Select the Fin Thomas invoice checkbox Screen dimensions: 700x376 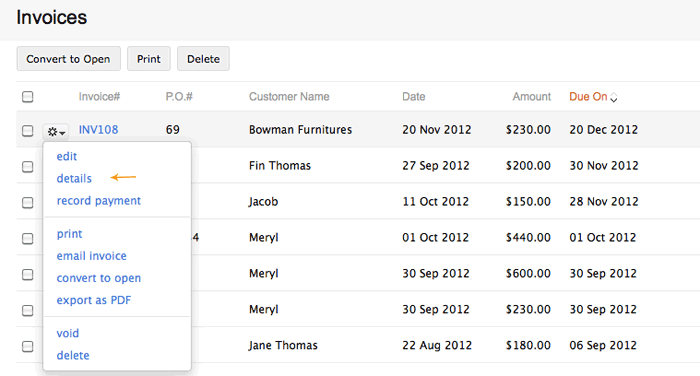(28, 167)
